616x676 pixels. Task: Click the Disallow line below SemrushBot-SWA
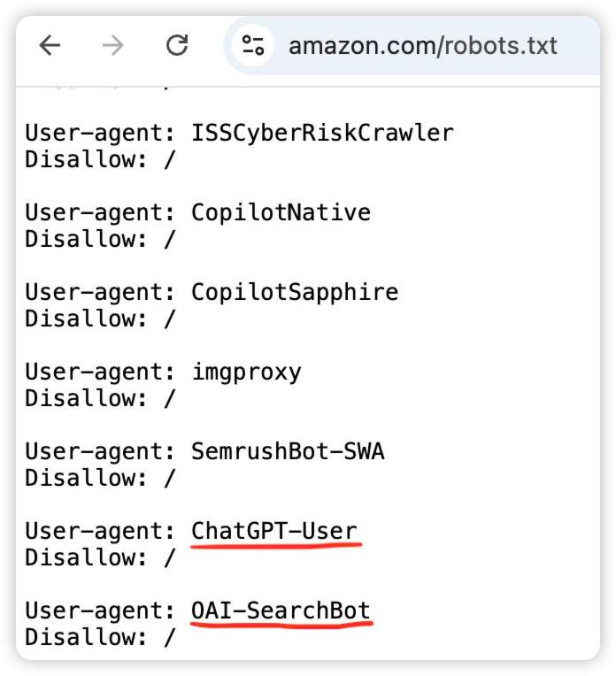pyautogui.click(x=100, y=478)
